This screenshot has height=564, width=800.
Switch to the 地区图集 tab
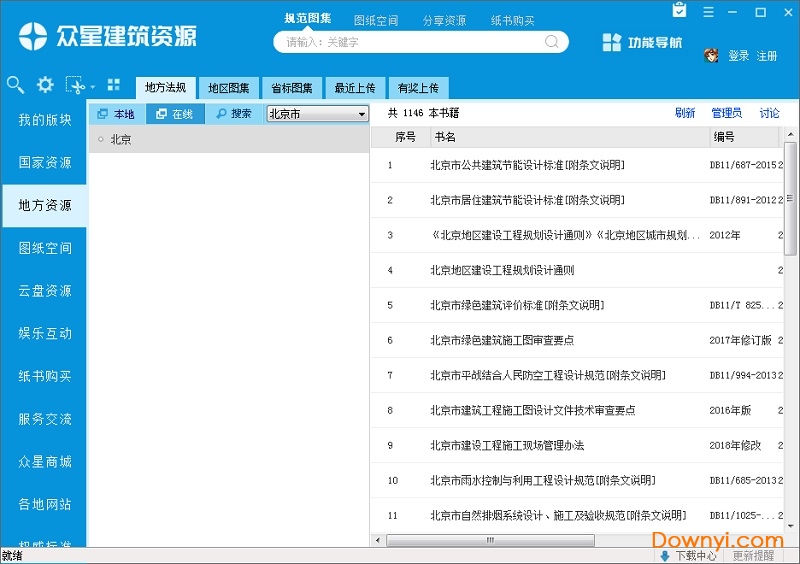click(x=229, y=88)
